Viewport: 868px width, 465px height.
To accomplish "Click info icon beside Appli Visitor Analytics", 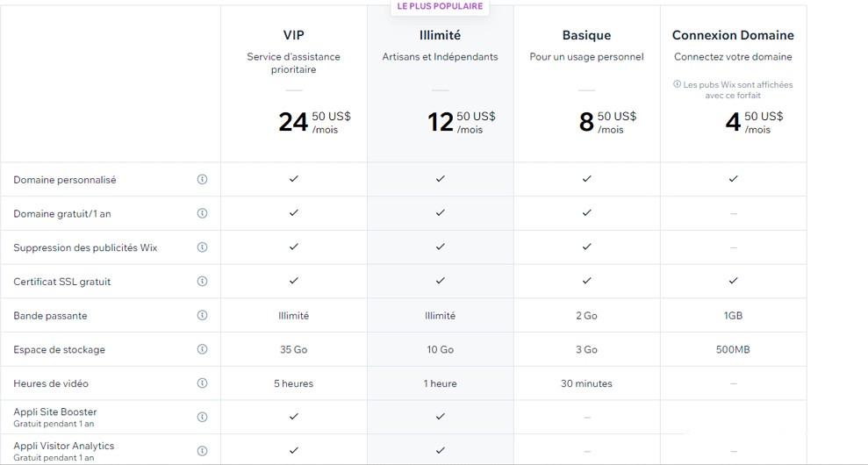I will (202, 451).
